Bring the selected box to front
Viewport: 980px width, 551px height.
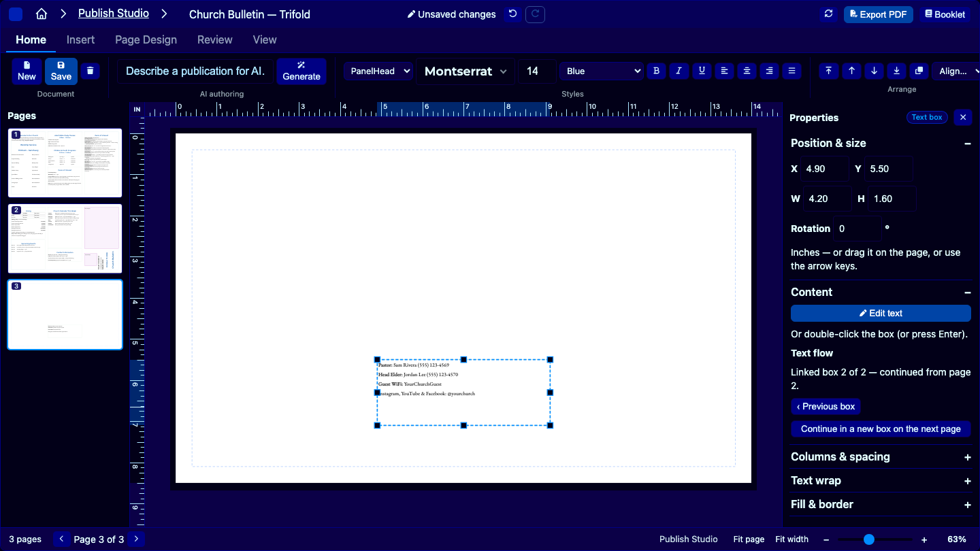click(x=828, y=71)
